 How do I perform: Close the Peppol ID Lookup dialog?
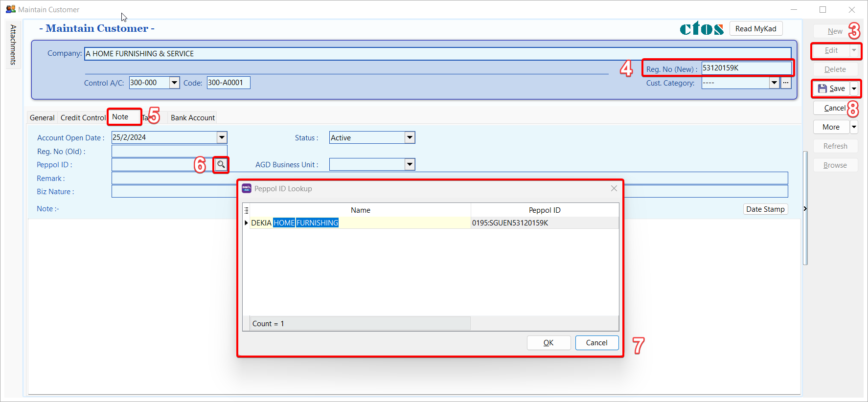click(x=614, y=189)
